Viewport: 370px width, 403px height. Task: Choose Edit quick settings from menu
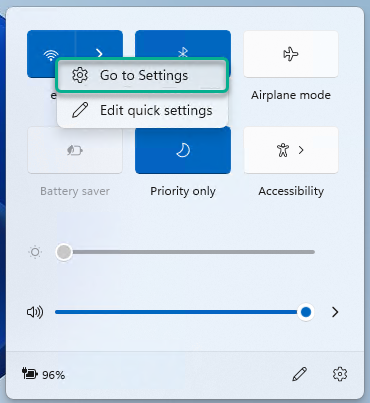click(142, 110)
